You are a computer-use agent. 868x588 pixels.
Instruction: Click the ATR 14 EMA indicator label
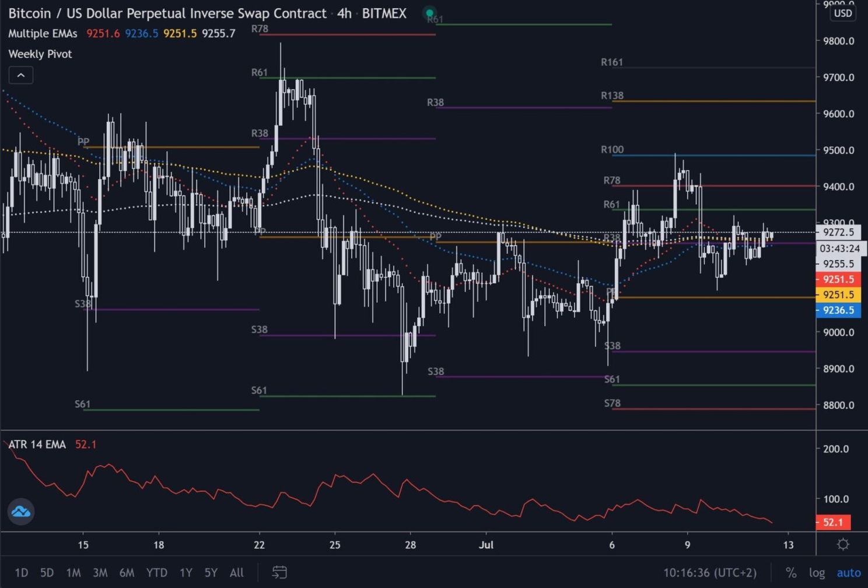[x=37, y=444]
